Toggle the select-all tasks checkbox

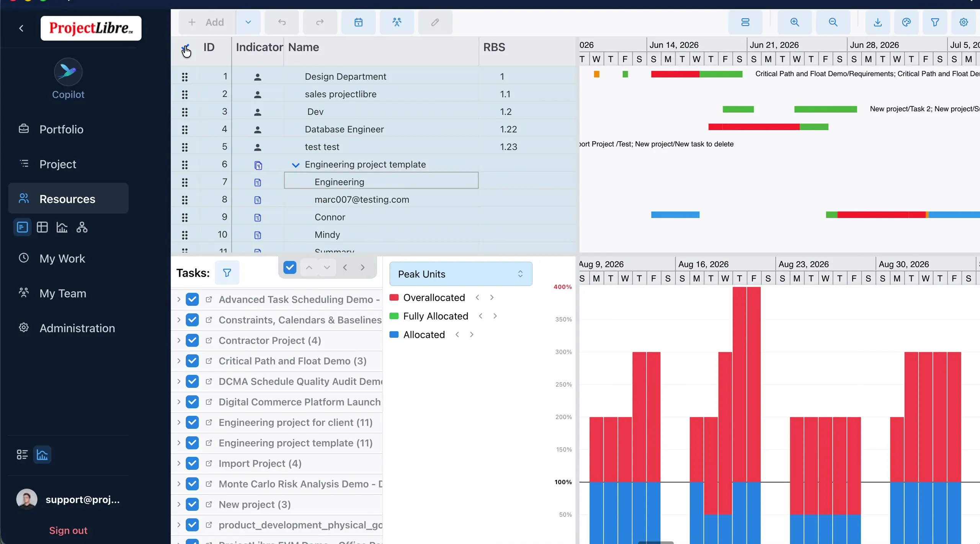pyautogui.click(x=290, y=267)
